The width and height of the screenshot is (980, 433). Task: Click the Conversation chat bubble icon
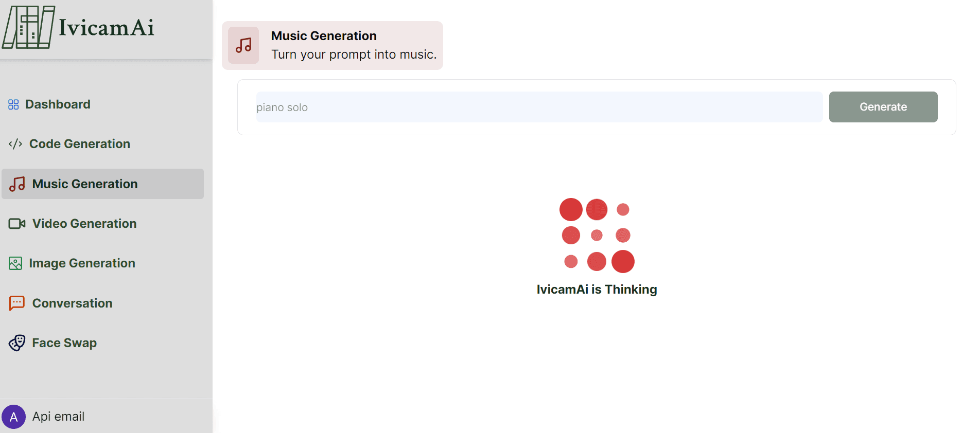click(x=17, y=303)
